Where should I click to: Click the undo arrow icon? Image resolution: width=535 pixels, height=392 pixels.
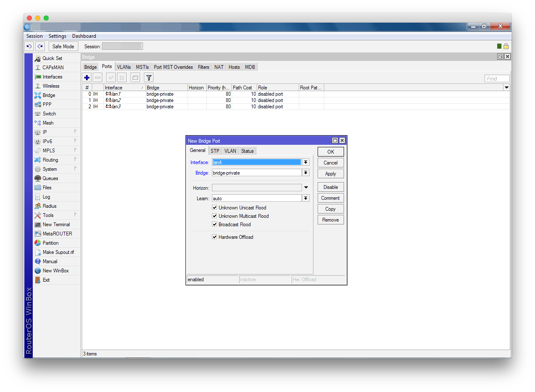coord(29,47)
